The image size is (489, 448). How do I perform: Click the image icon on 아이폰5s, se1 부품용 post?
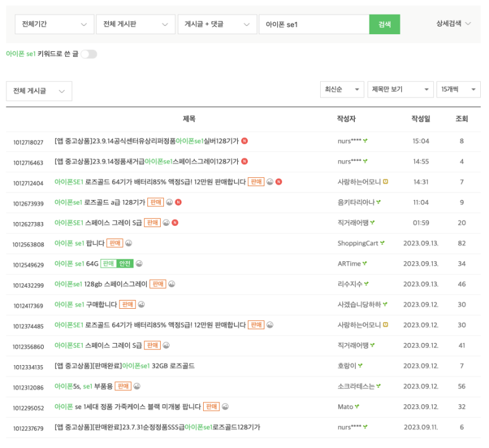pyautogui.click(x=137, y=386)
